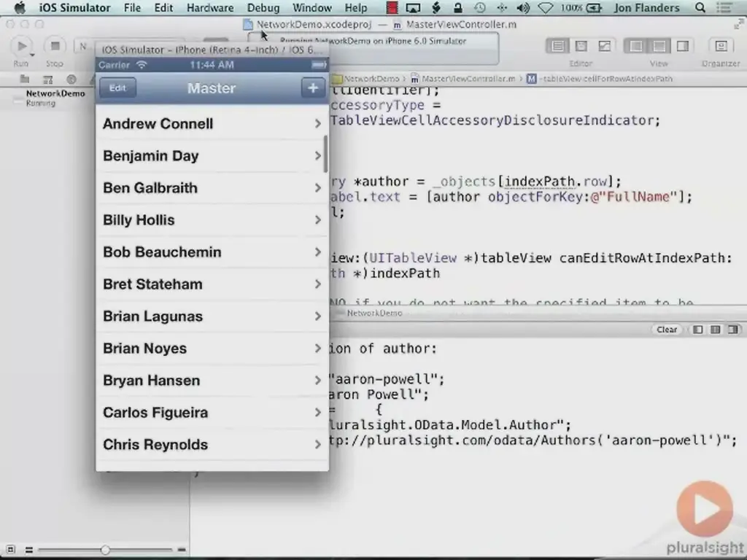Show only console in debug area

732,330
